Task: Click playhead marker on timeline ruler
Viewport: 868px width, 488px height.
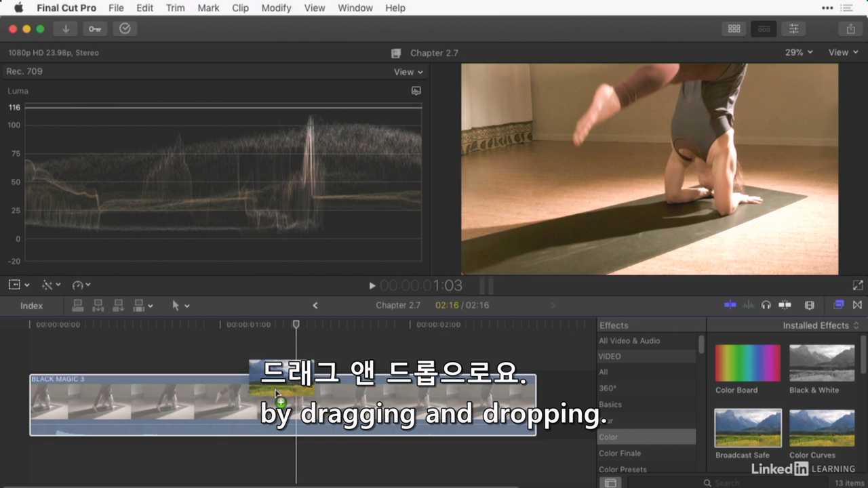Action: coord(296,325)
